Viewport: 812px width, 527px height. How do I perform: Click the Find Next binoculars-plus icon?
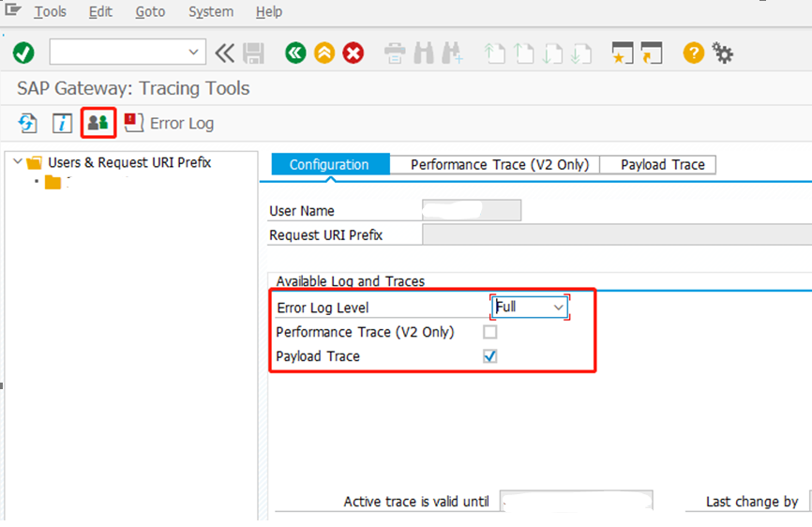click(x=452, y=53)
